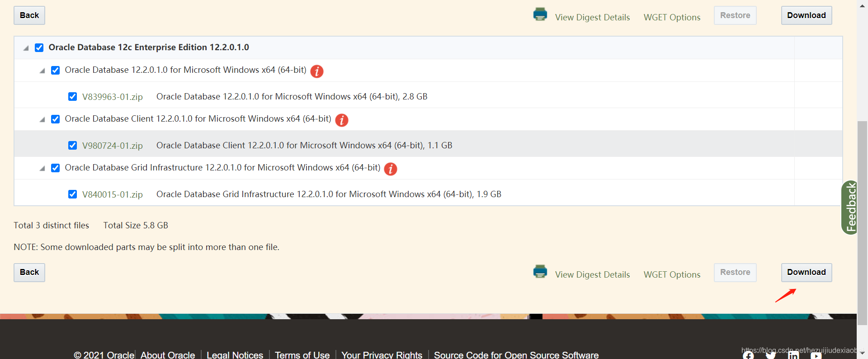
Task: Select text 'Total 3 distinct files'
Action: (52, 225)
